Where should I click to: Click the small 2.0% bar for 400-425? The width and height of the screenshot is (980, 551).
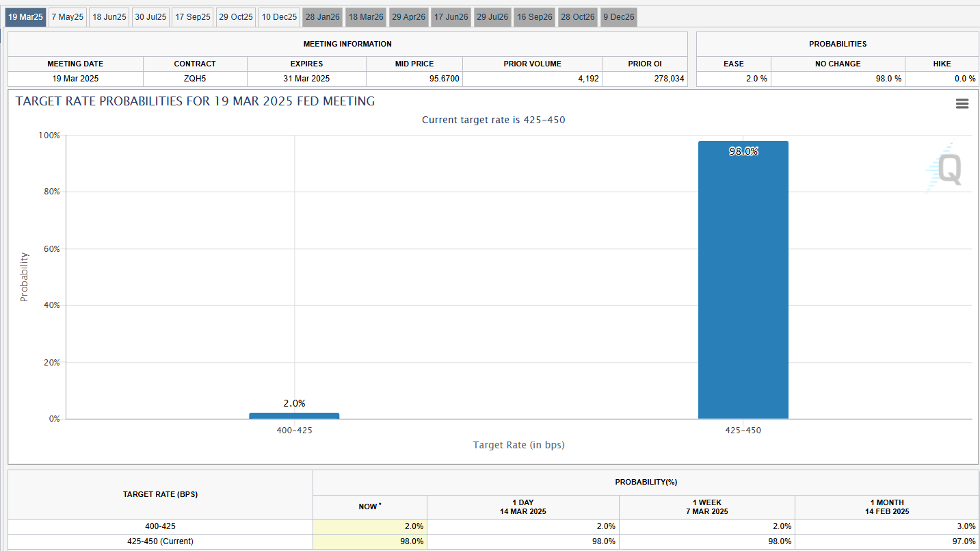coord(294,415)
